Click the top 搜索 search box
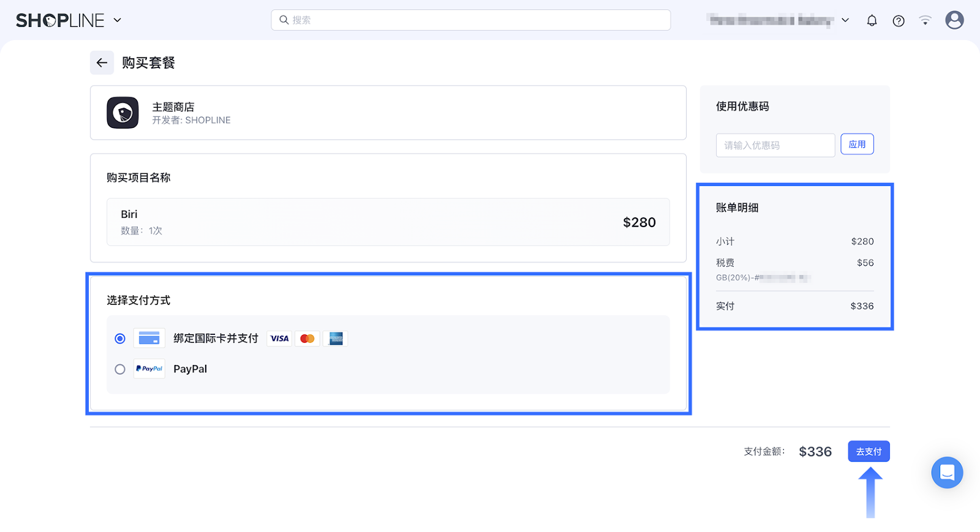The height and width of the screenshot is (532, 980). tap(470, 20)
